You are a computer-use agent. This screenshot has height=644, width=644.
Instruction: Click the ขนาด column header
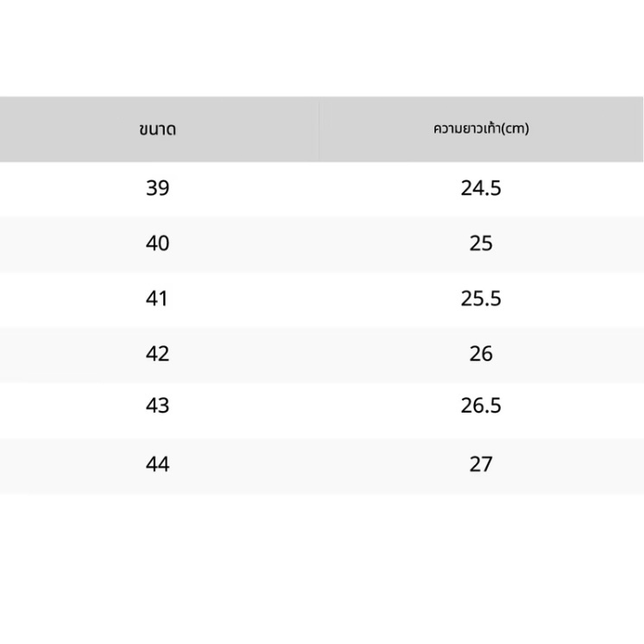click(x=158, y=129)
